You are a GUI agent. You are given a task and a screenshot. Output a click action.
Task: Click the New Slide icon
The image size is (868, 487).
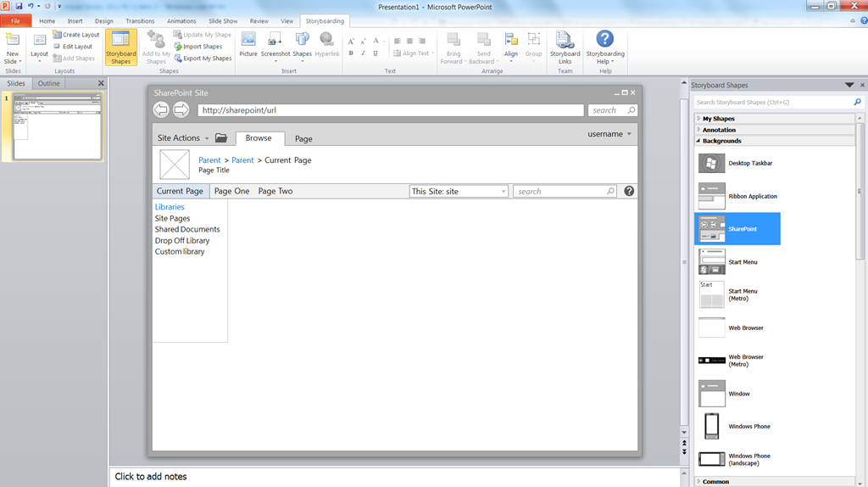tap(12, 40)
